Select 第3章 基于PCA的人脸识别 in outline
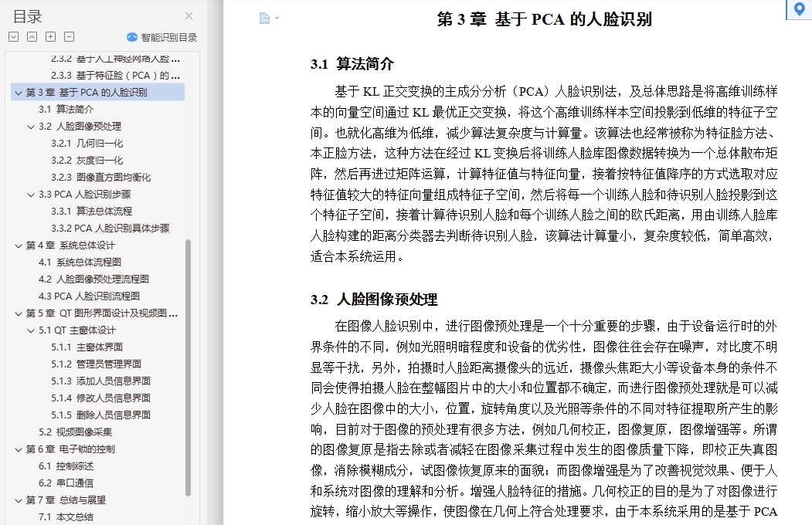The height and width of the screenshot is (525, 812). [x=87, y=93]
